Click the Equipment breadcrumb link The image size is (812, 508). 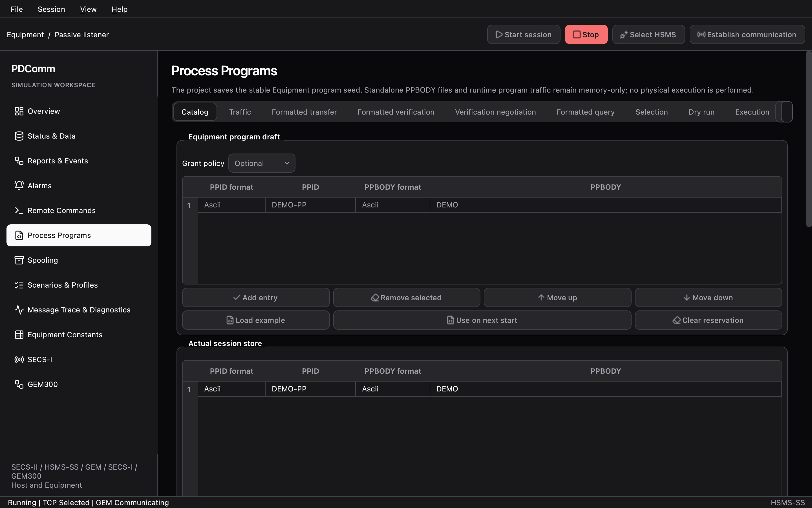tap(25, 35)
